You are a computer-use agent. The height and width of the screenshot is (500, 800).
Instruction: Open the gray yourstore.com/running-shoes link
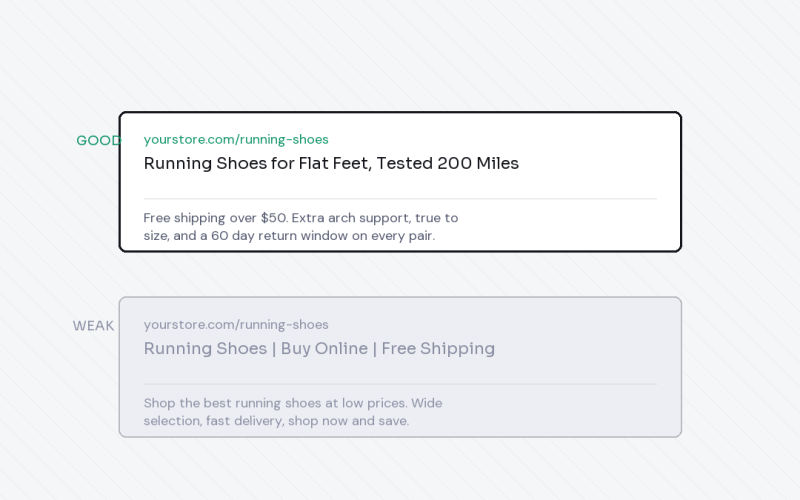pos(236,324)
